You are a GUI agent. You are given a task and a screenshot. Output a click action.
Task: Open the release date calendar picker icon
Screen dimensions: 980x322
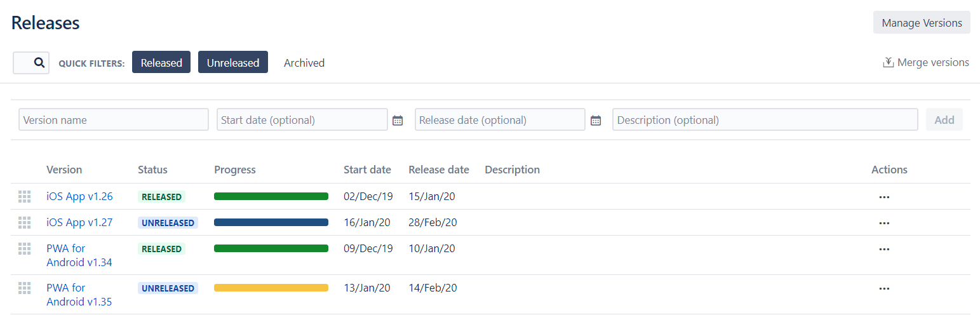tap(596, 120)
